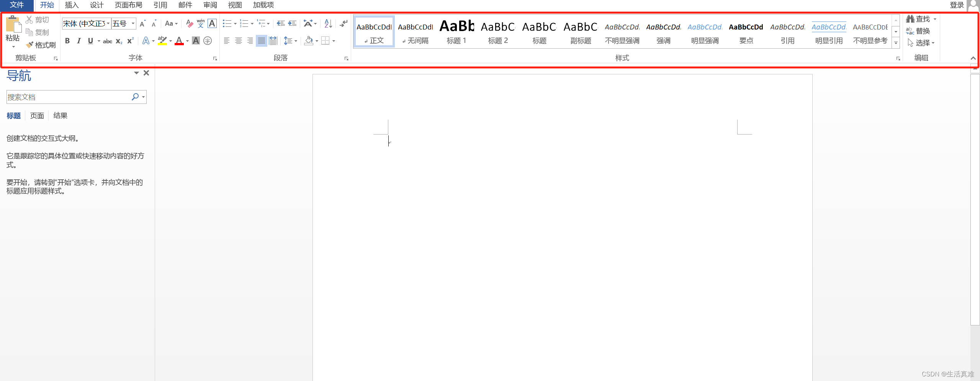Open the Bullets list dropdown arrow

click(x=235, y=24)
